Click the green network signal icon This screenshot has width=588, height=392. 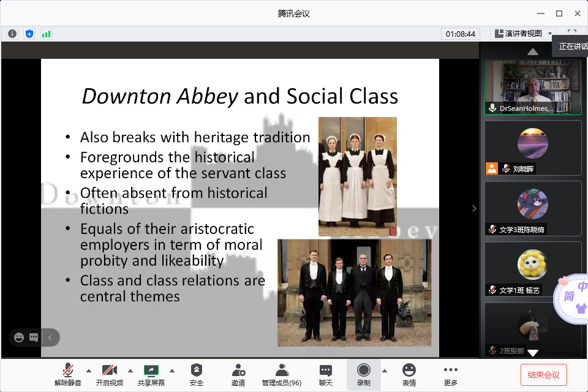(x=47, y=34)
